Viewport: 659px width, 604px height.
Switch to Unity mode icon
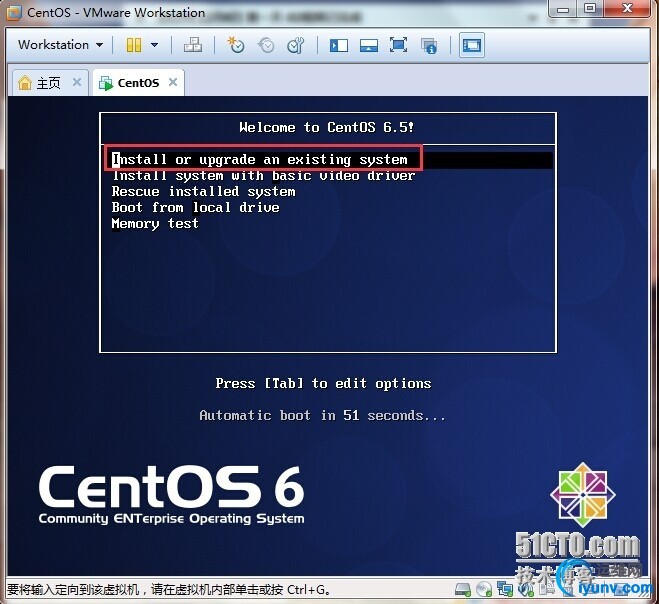(x=429, y=45)
